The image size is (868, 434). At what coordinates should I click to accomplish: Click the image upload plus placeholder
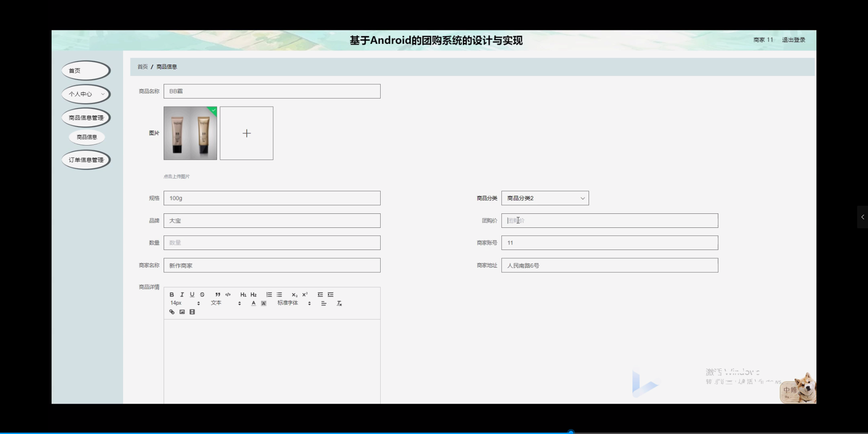pyautogui.click(x=246, y=133)
